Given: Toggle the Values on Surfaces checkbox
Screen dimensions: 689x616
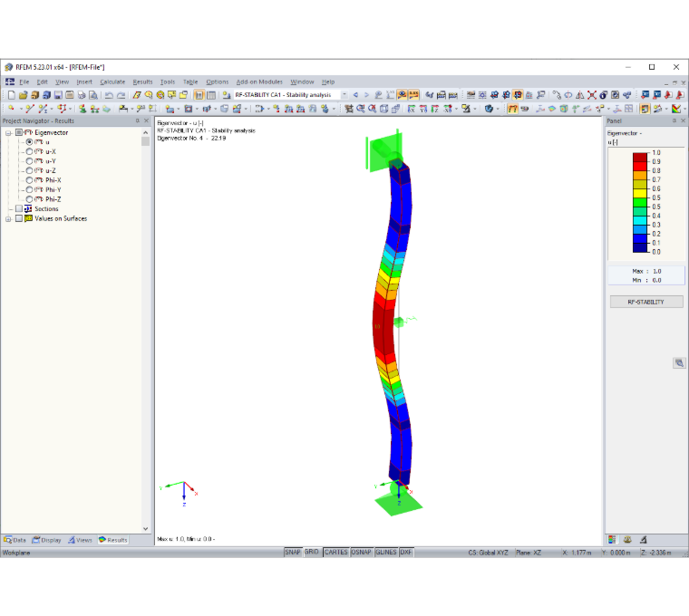Looking at the screenshot, I should (x=19, y=218).
